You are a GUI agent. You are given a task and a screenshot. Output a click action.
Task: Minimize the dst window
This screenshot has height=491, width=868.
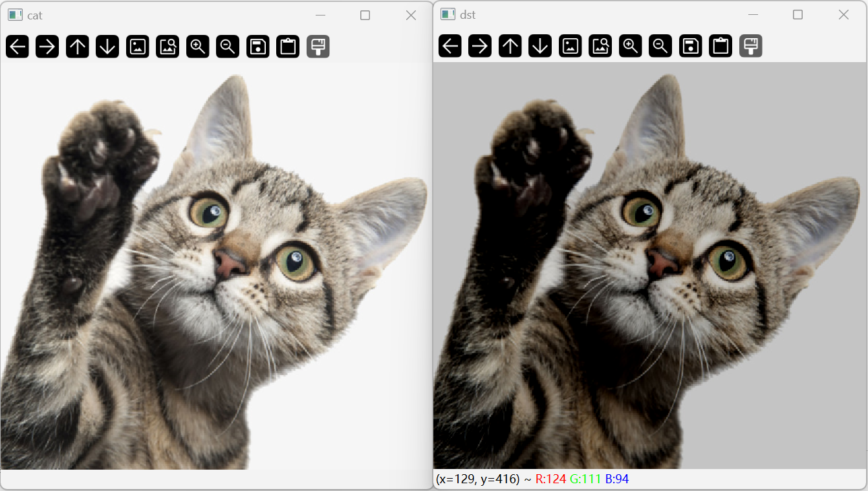pos(753,14)
